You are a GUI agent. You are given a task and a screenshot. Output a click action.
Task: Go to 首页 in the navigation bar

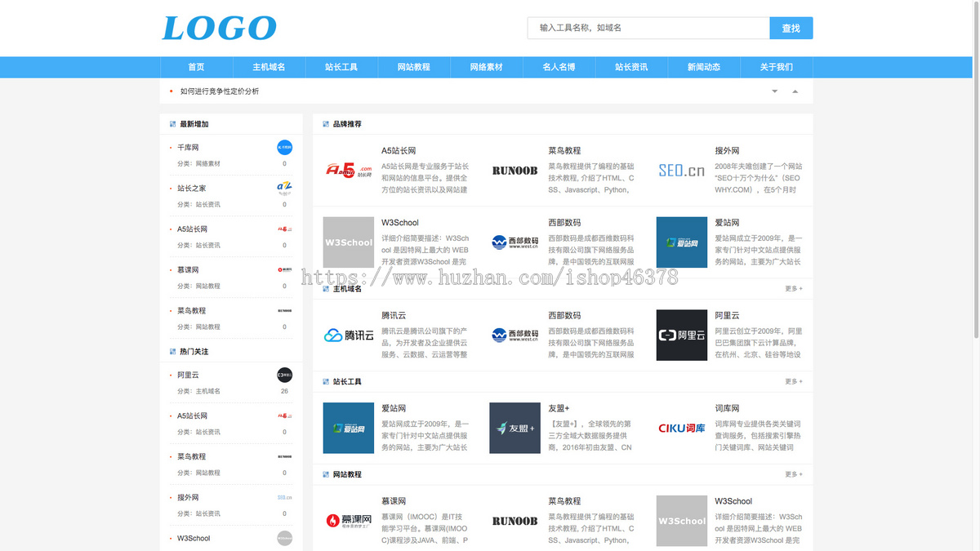click(196, 67)
